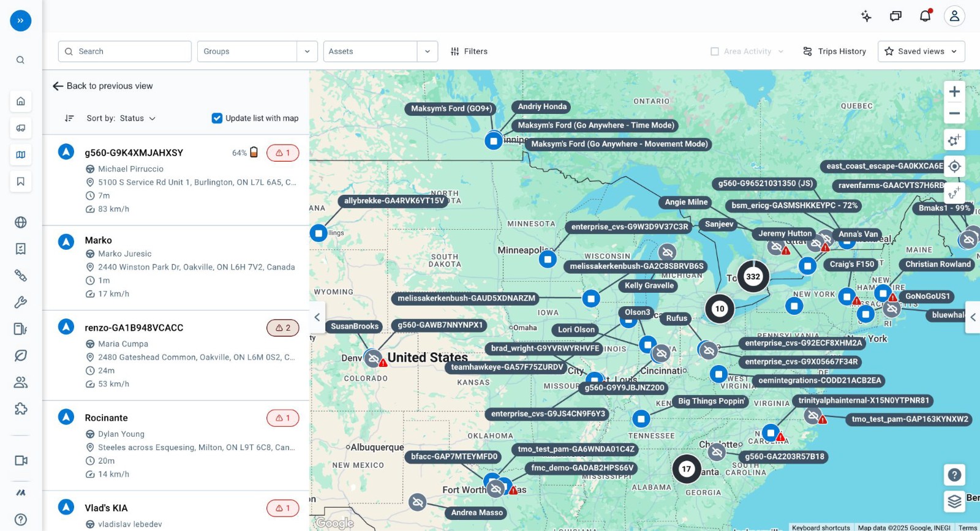The image size is (980, 531).
Task: Open the notifications bell
Action: (925, 16)
